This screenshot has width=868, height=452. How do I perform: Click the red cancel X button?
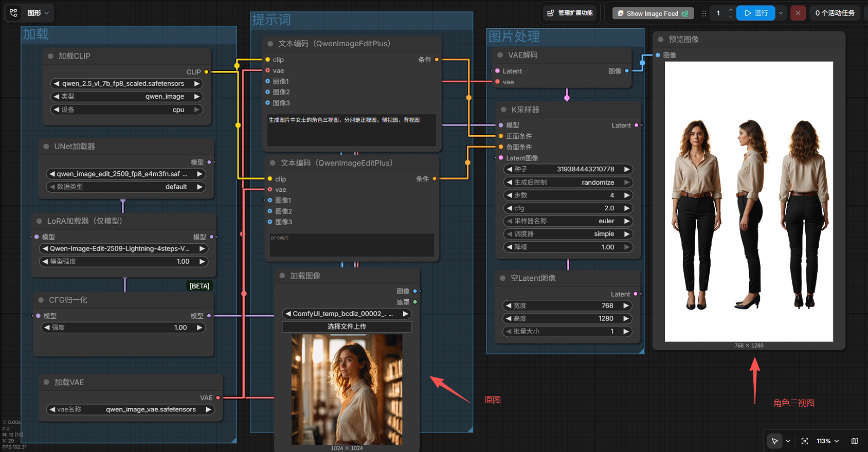click(798, 13)
